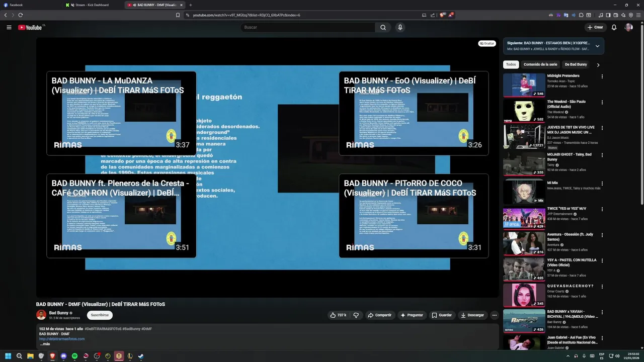Viewport: 644px width, 362px height.
Task: Subscribe to Bad Bunny channel
Action: tap(100, 315)
